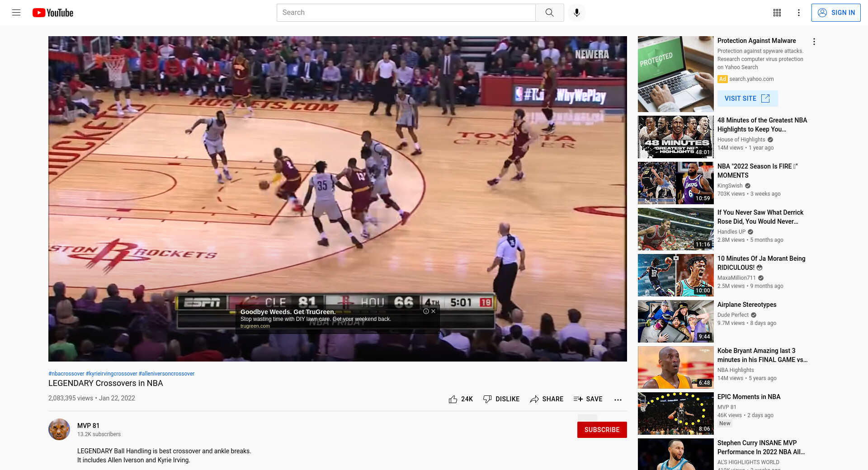Open EPIC Moments in NBA title
Image resolution: width=868 pixels, height=470 pixels.
749,397
